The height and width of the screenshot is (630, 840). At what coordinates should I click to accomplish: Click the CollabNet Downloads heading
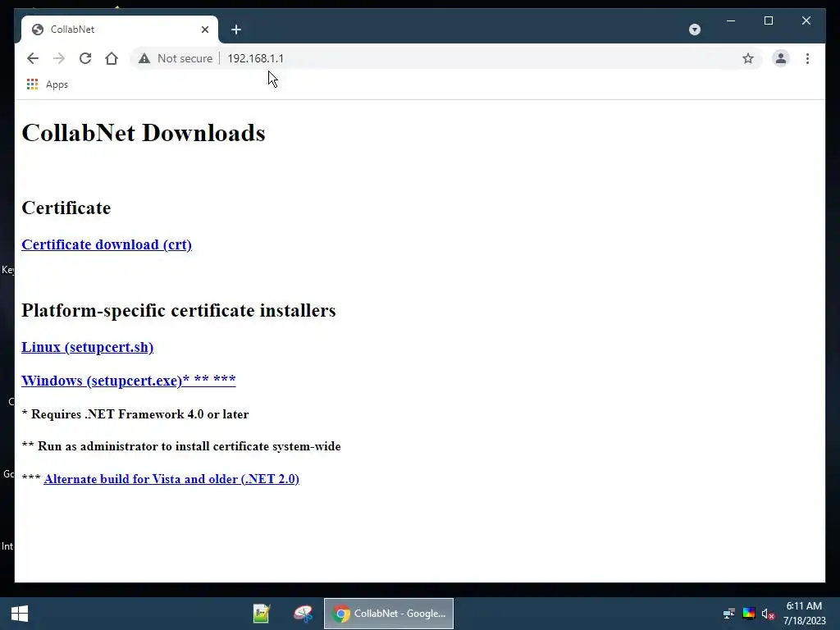click(x=144, y=133)
